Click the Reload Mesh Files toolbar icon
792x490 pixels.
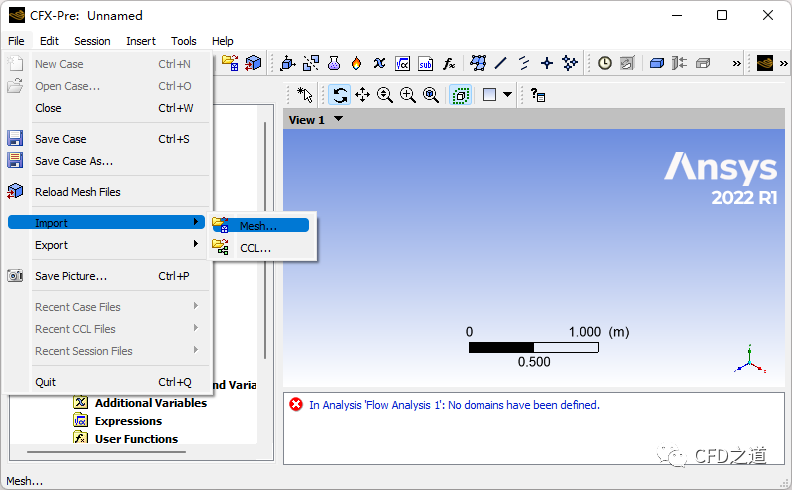(253, 63)
